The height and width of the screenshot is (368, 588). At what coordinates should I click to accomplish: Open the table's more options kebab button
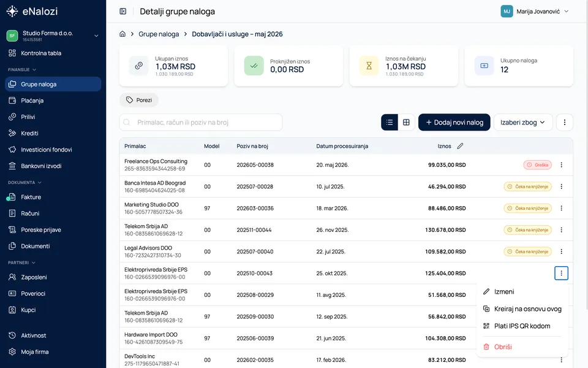coord(564,123)
